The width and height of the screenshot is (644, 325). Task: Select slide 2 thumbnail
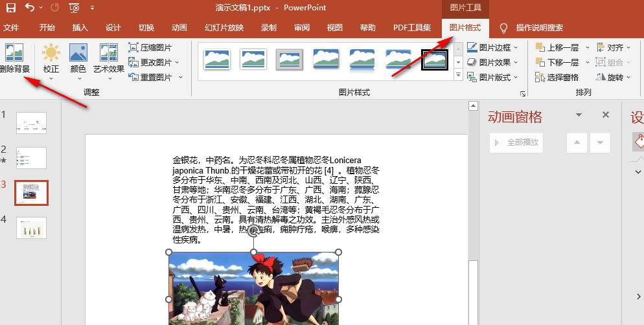[x=31, y=157]
